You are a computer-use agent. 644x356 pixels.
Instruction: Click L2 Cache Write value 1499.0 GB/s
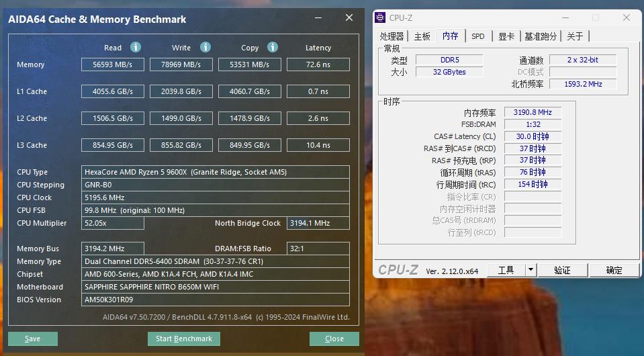click(181, 118)
